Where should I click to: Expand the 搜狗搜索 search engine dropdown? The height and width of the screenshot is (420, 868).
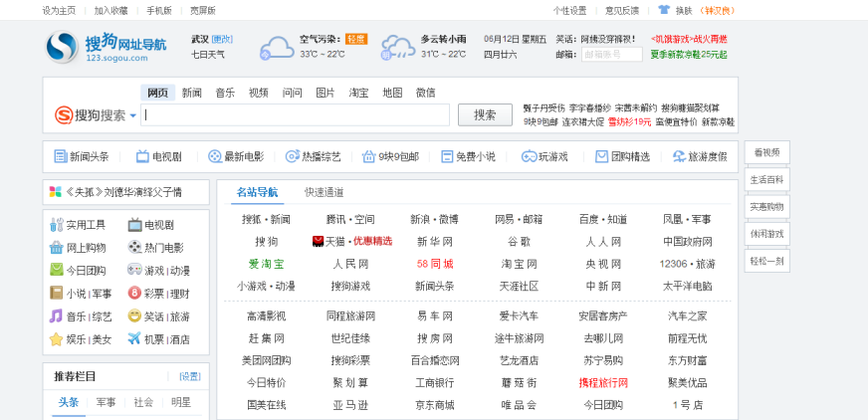[x=132, y=115]
